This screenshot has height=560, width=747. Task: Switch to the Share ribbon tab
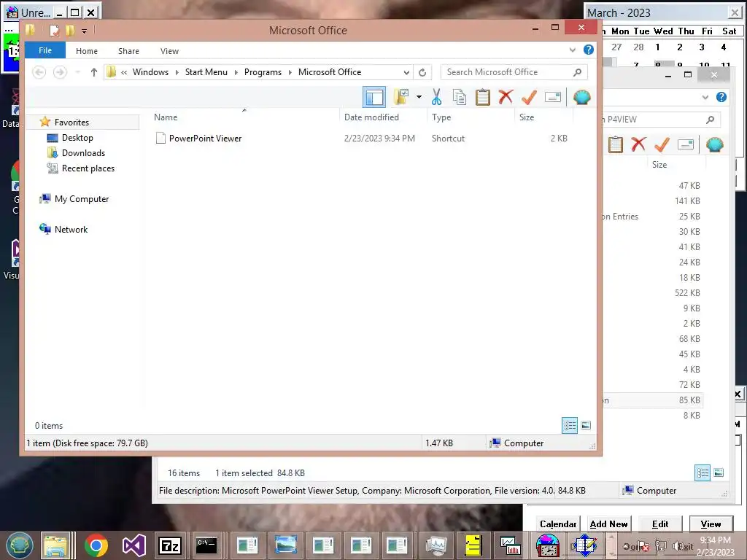point(128,51)
